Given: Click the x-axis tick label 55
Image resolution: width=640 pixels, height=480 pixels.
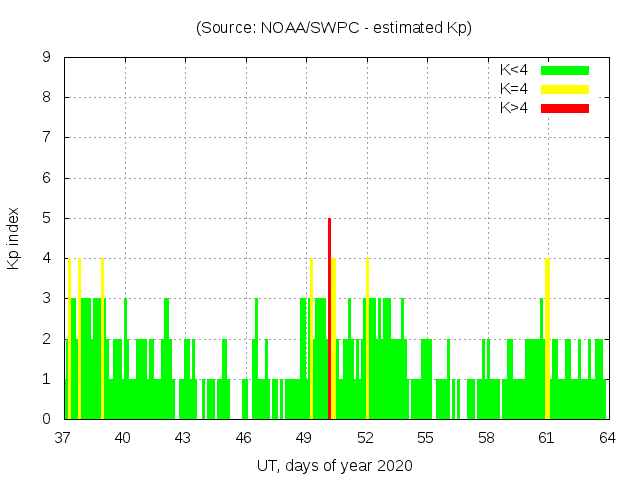Looking at the screenshot, I should click(425, 437).
